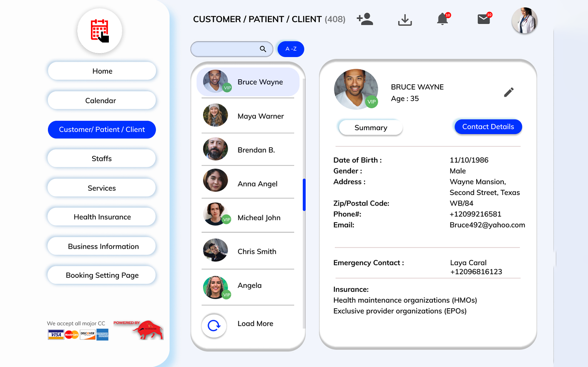
Task: Open Booking Setting Page
Action: tap(102, 275)
